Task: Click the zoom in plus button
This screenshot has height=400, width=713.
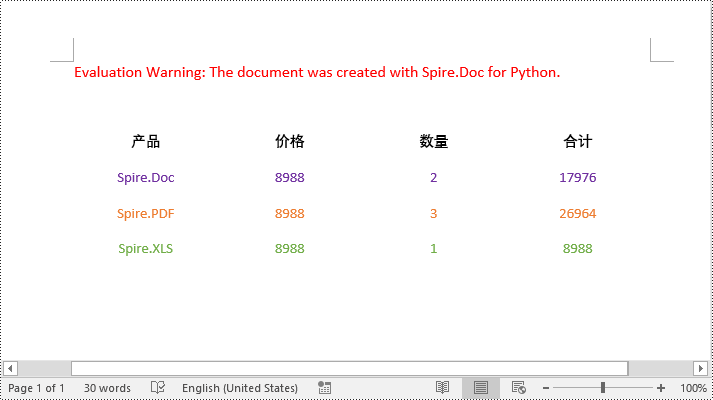Action: (x=661, y=388)
